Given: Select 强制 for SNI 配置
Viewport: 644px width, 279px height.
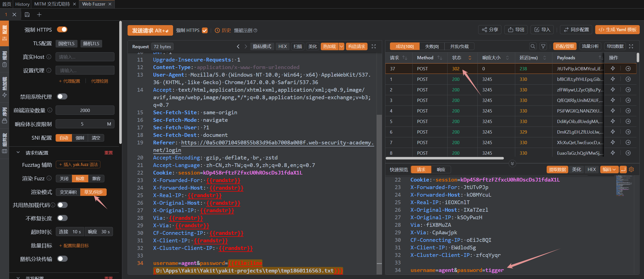Looking at the screenshot, I should pyautogui.click(x=80, y=138).
